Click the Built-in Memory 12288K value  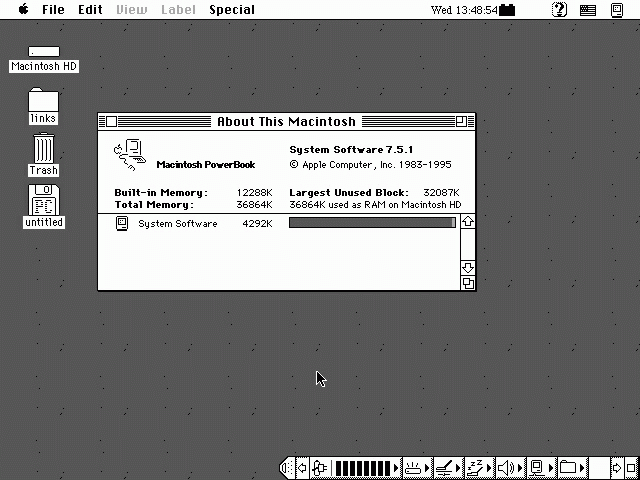[254, 192]
